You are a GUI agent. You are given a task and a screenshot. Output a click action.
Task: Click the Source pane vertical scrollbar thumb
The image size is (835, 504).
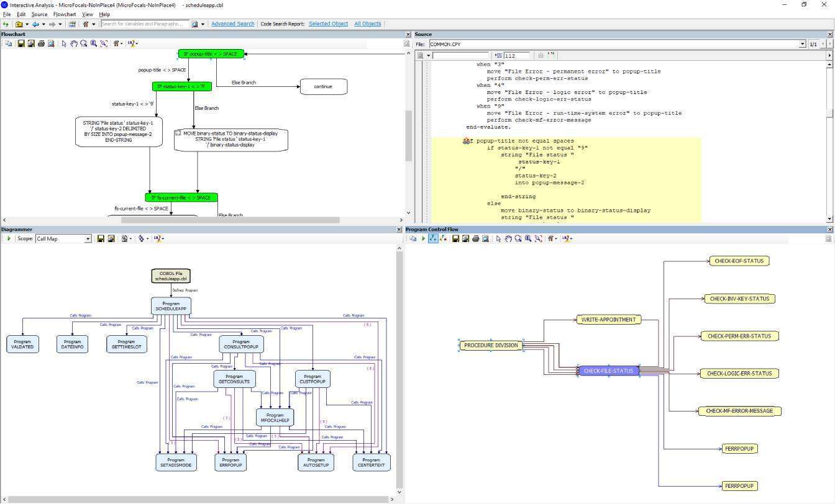829,112
